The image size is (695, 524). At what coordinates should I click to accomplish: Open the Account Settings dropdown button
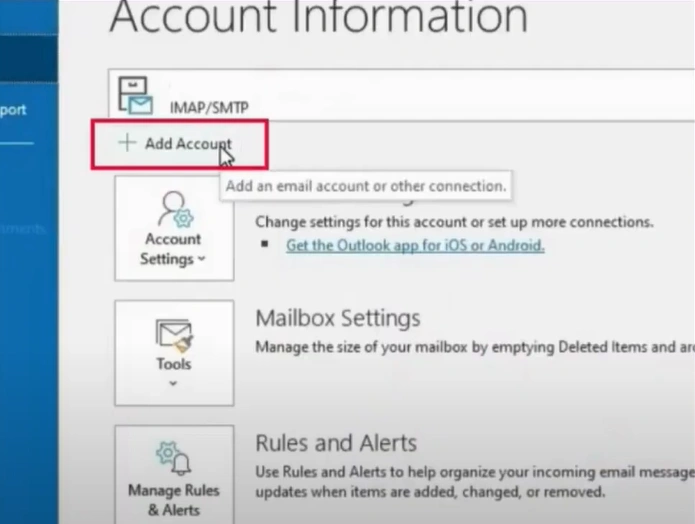174,228
